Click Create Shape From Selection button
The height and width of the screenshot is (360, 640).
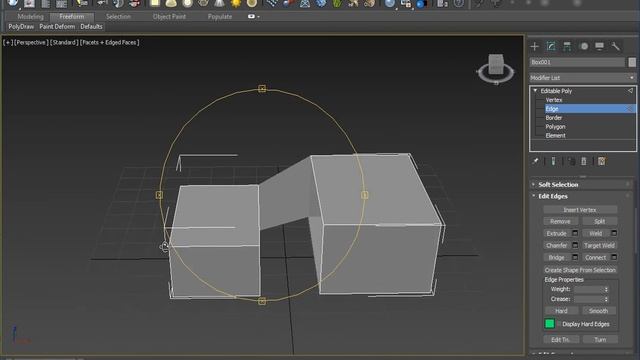pyautogui.click(x=580, y=270)
